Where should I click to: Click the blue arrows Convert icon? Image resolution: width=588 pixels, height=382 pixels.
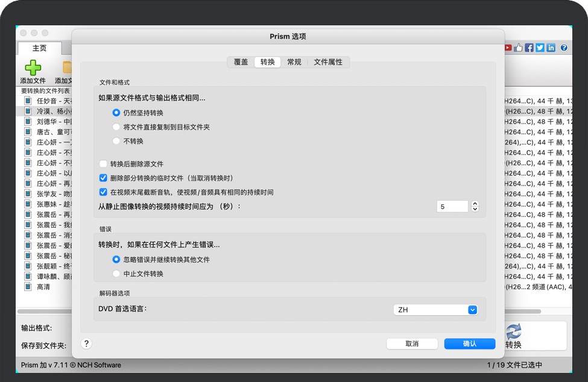[513, 331]
